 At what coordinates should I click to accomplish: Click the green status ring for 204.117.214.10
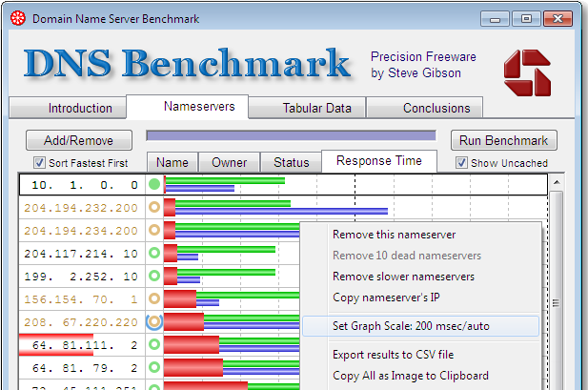[x=154, y=253]
